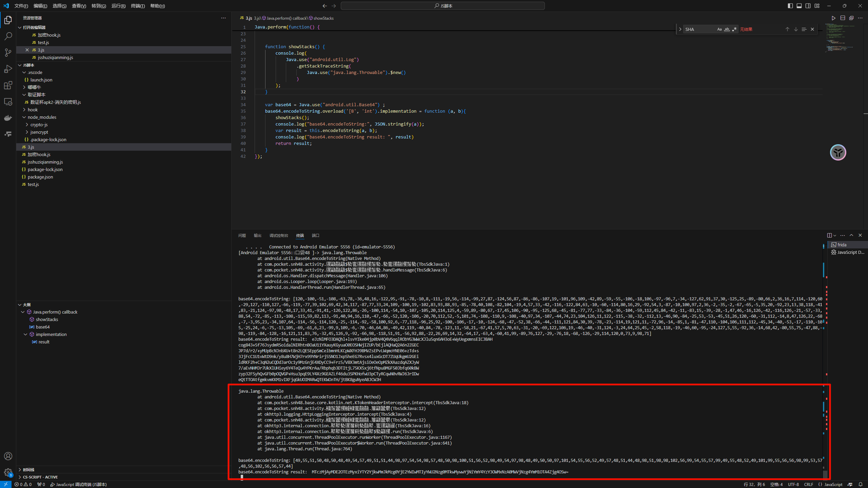Open the Docker view in activity bar
Viewport: 868px width, 488px height.
tap(8, 118)
